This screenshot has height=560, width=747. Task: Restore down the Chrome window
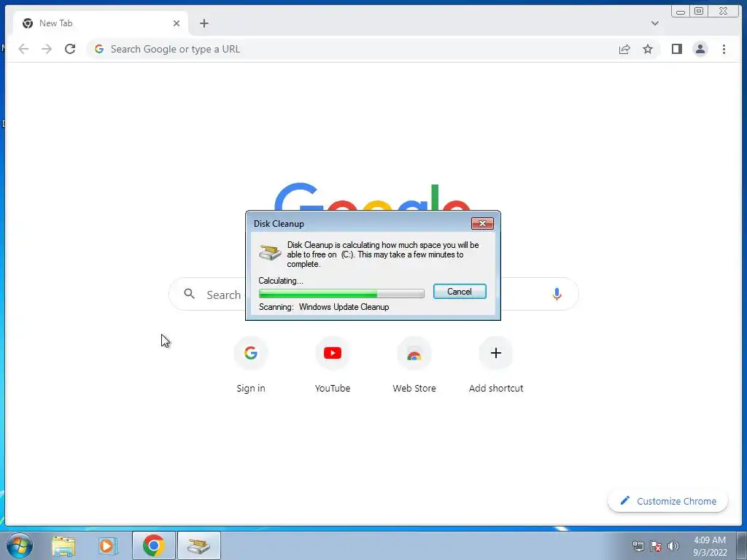698,11
